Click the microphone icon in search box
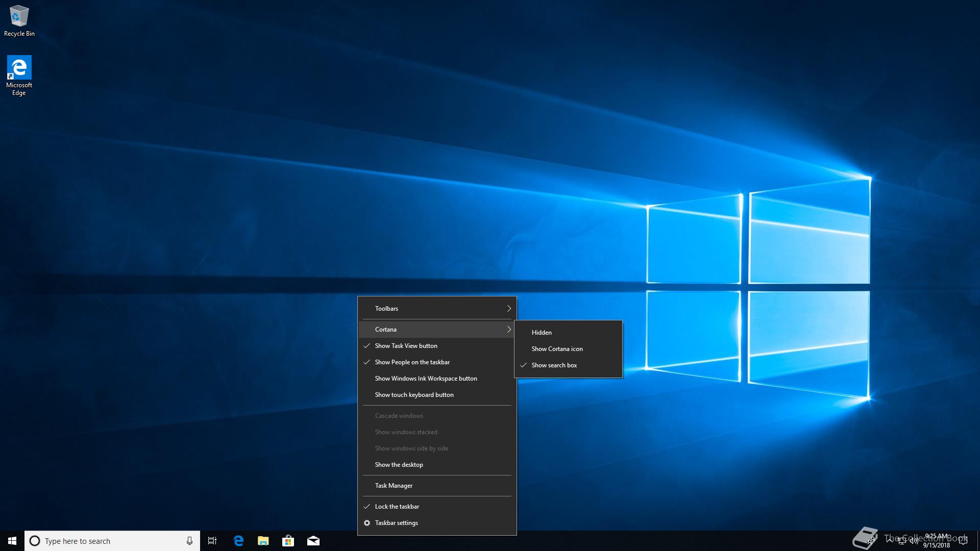980x551 pixels. (x=189, y=541)
